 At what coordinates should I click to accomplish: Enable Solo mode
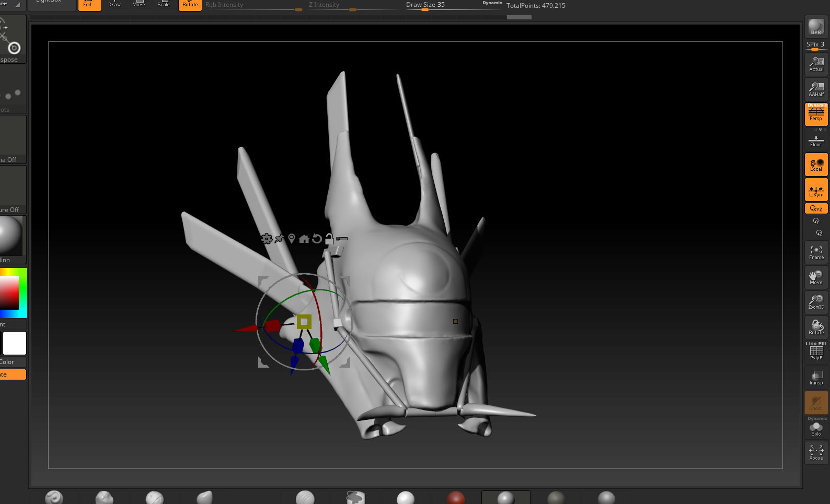[x=816, y=428]
